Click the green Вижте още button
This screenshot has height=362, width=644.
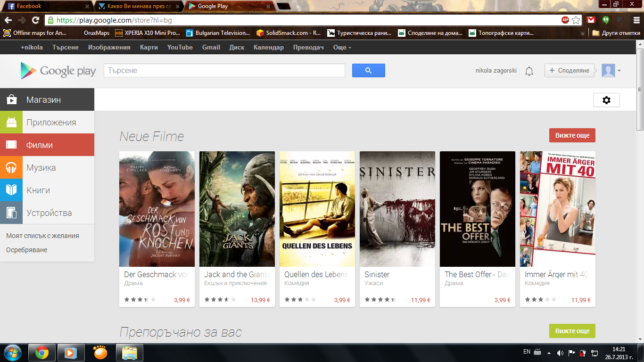[572, 331]
